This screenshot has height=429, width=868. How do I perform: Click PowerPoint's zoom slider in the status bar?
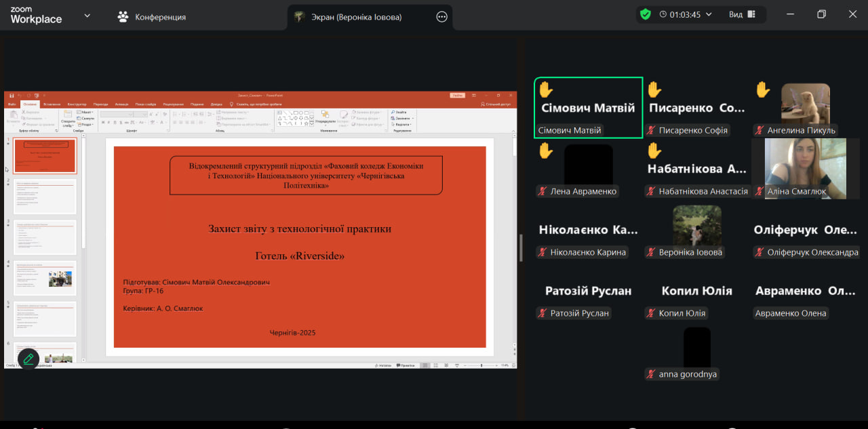481,365
